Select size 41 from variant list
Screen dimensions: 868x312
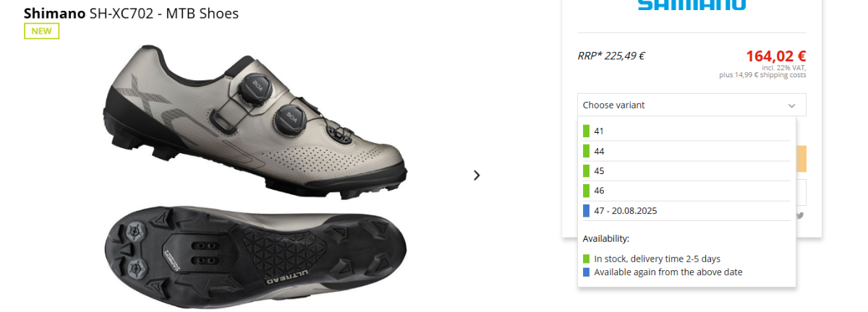[686, 131]
